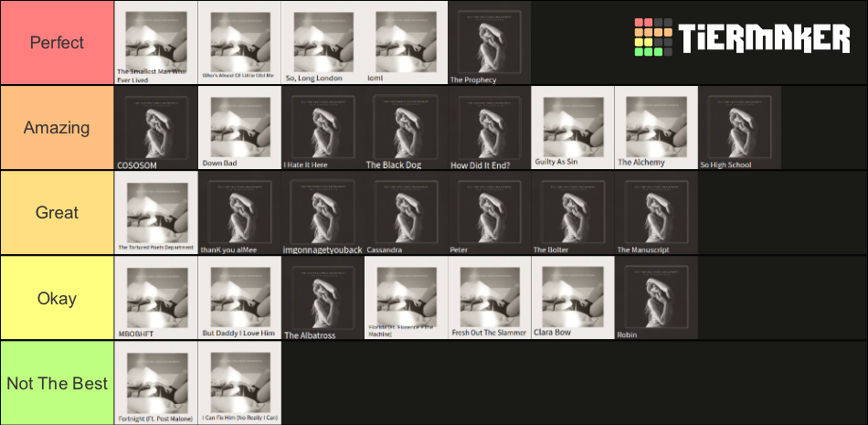Click the Great tier label
868x425 pixels.
57,213
